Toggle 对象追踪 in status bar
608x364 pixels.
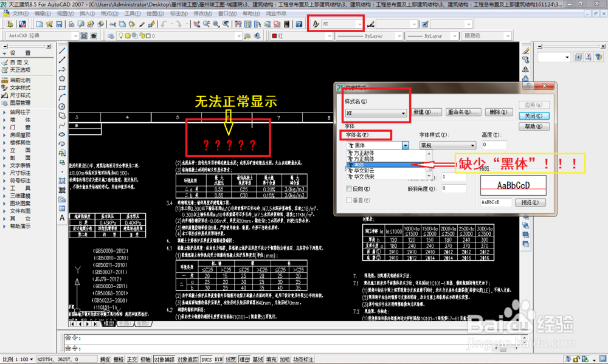[x=188, y=359]
